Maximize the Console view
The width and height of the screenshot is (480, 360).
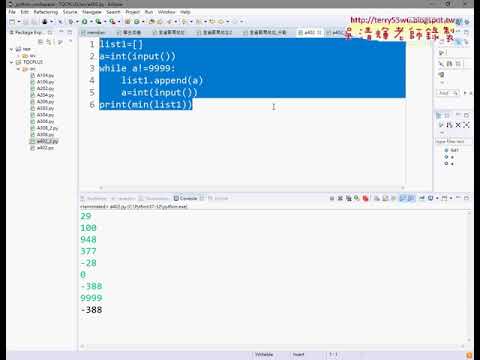coord(467,198)
